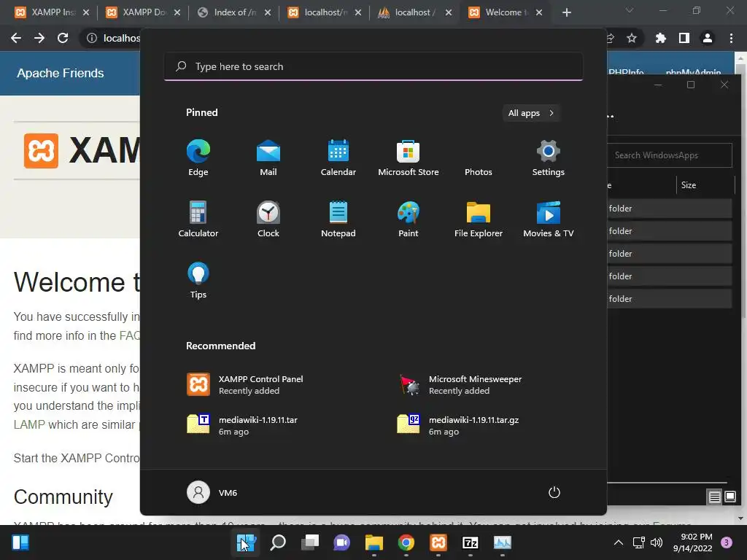Viewport: 747px width, 560px height.
Task: Switch to fourth localhost/ browser tab
Action: point(325,12)
